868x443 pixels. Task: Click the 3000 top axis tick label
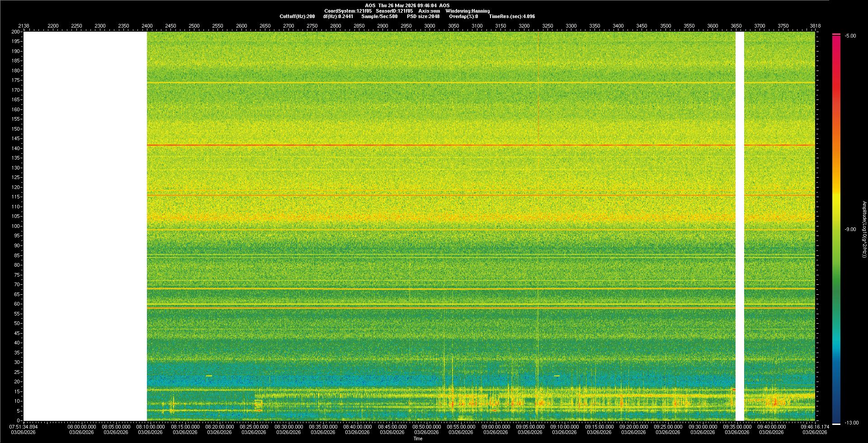click(429, 26)
